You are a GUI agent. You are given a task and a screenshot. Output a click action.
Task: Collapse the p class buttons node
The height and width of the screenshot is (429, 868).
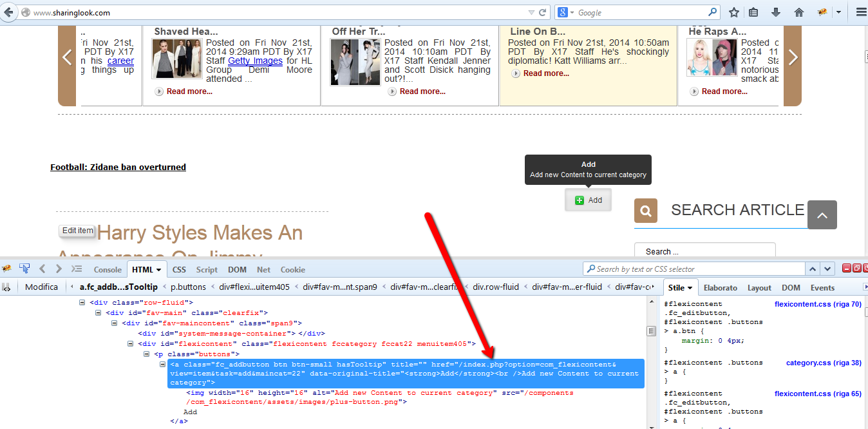pyautogui.click(x=146, y=354)
